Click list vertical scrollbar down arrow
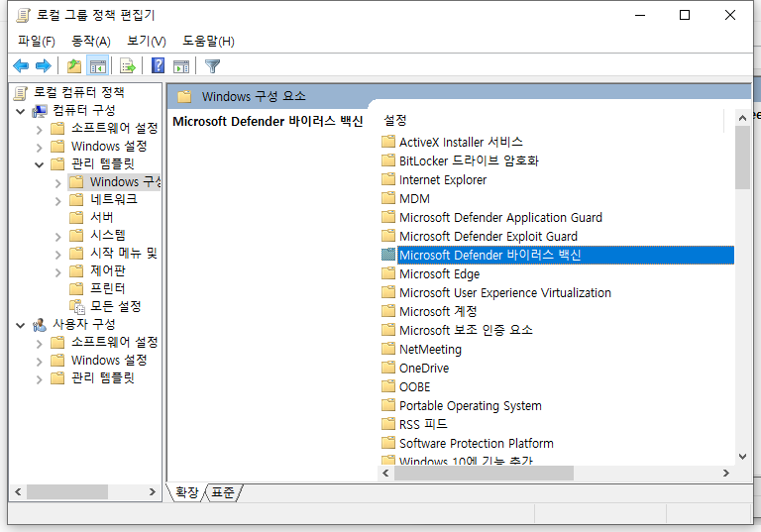Image resolution: width=761 pixels, height=532 pixels. 742,457
